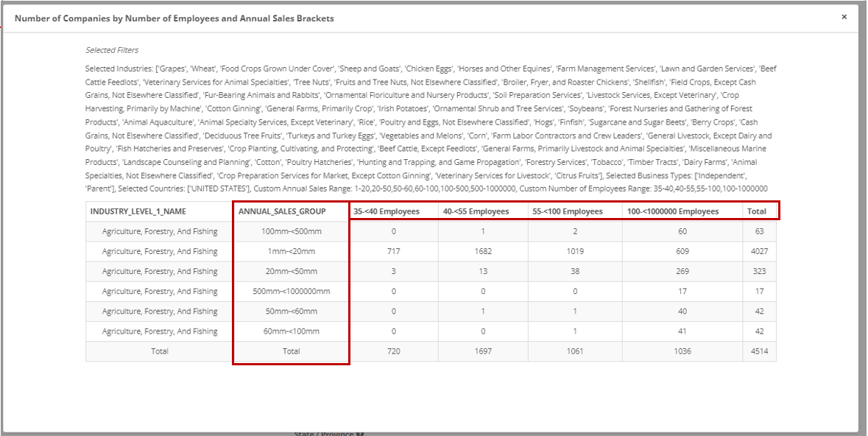Click the grand total value 4514

coord(759,351)
